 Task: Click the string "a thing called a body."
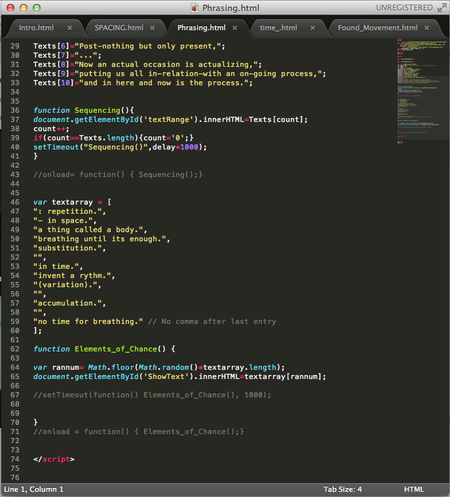coord(88,230)
